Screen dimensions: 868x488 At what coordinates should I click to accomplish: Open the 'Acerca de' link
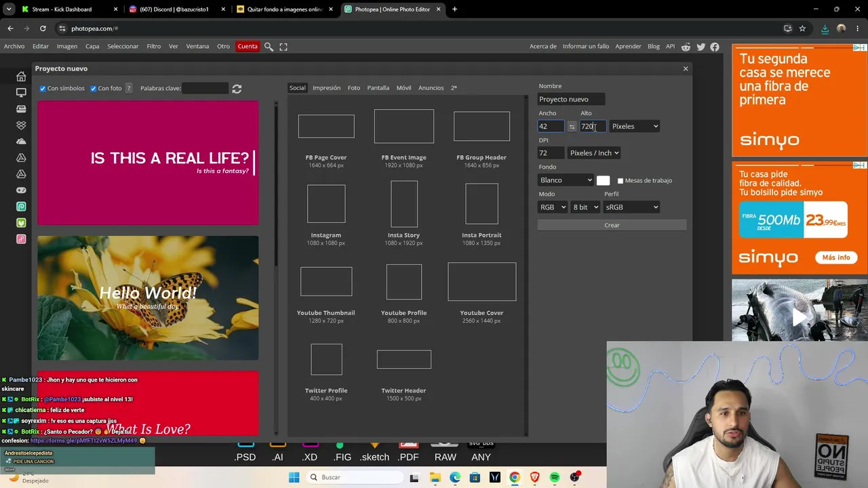(x=542, y=47)
